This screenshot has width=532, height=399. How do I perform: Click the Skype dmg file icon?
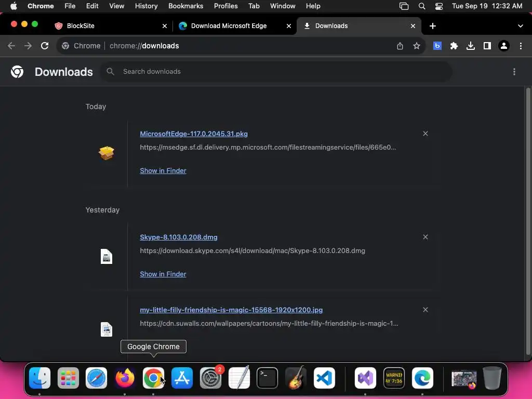pyautogui.click(x=107, y=257)
